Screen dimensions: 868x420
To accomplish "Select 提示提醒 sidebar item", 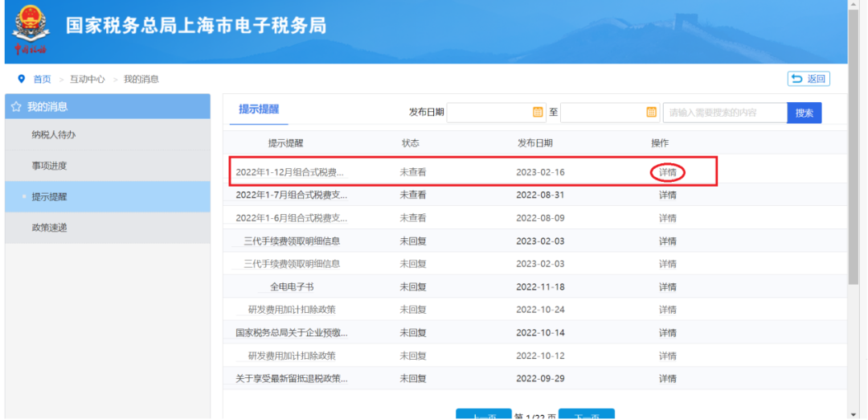I will click(x=108, y=196).
